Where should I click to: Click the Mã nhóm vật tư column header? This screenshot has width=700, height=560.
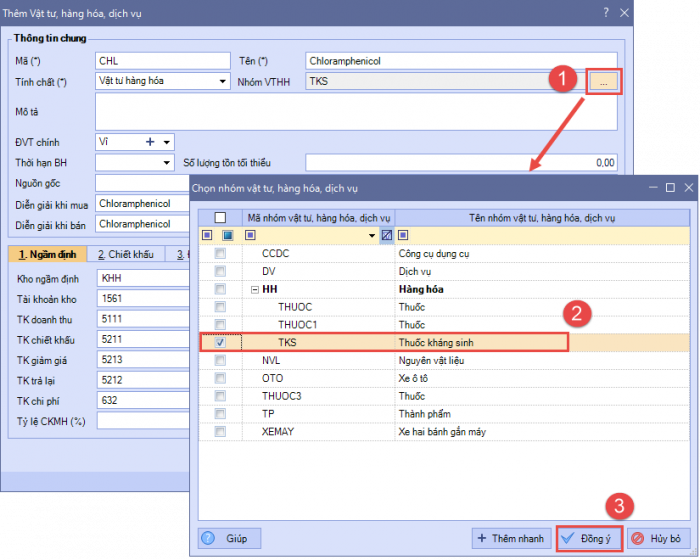click(x=318, y=217)
